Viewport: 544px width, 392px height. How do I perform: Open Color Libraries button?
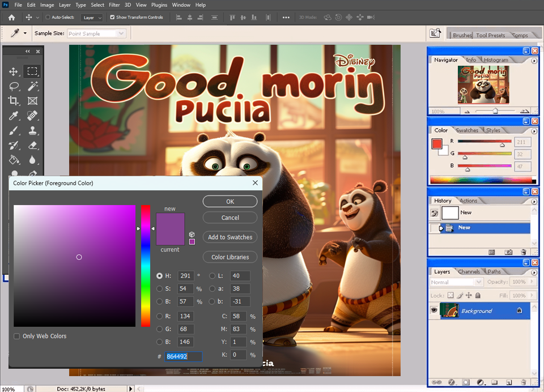[230, 257]
